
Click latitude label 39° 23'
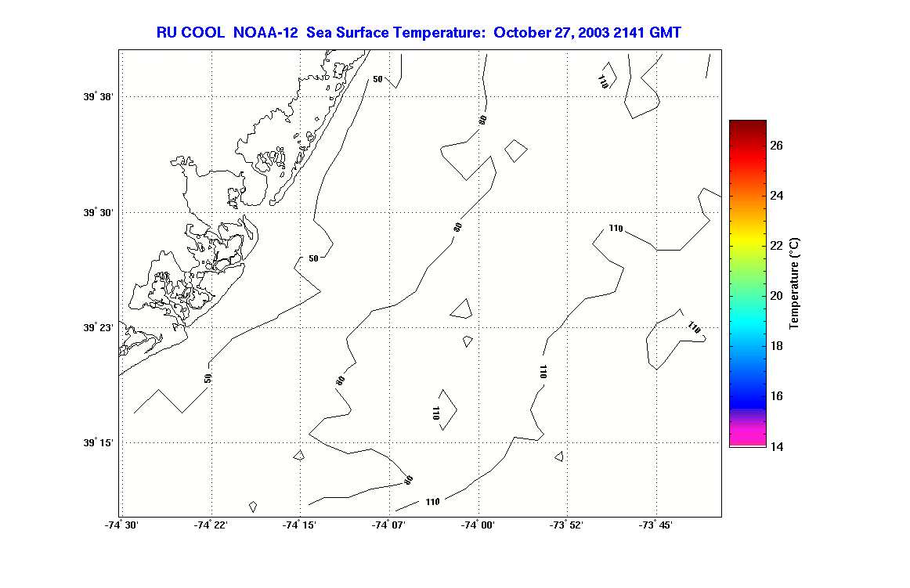pyautogui.click(x=98, y=327)
